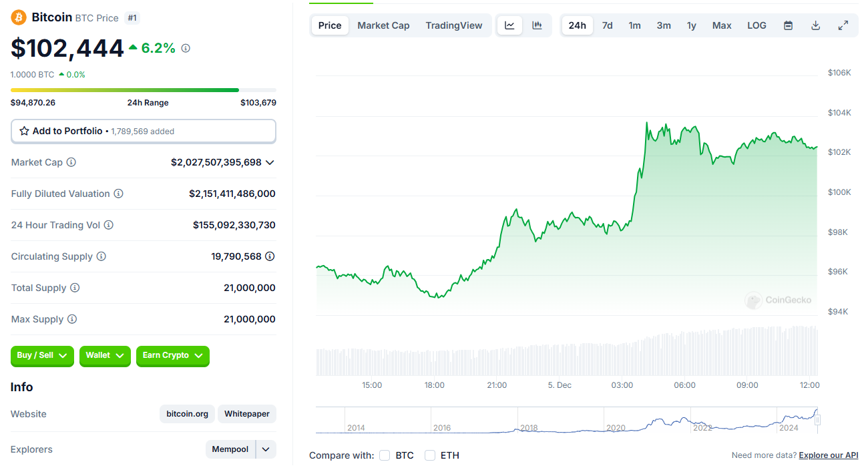Tick the BTC compare checkbox
The height and width of the screenshot is (468, 868).
coord(385,455)
